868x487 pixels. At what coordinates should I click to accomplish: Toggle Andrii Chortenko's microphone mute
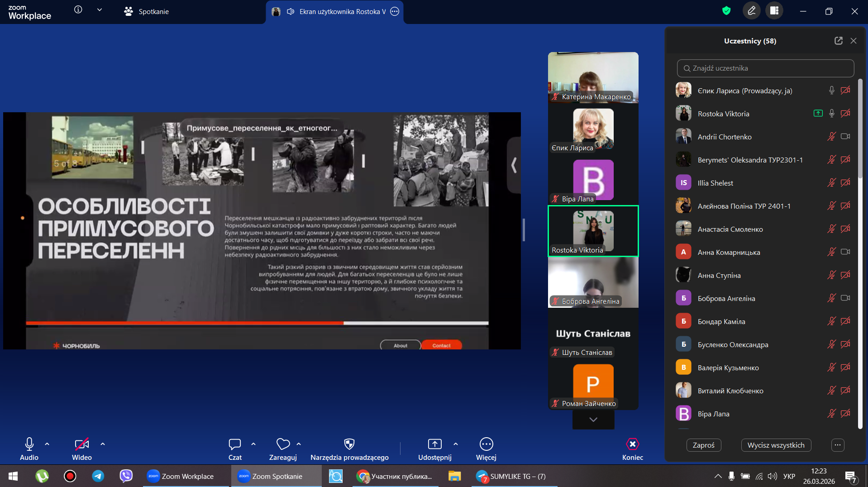[831, 137]
